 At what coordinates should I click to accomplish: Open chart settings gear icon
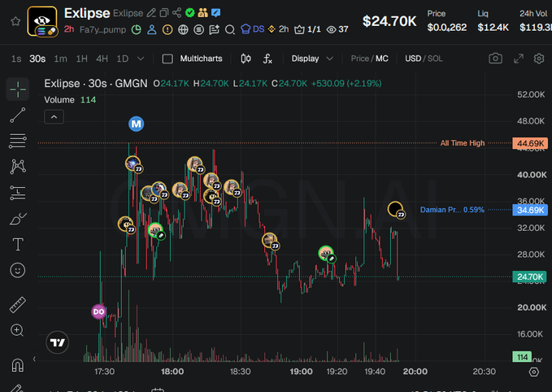pos(539,59)
